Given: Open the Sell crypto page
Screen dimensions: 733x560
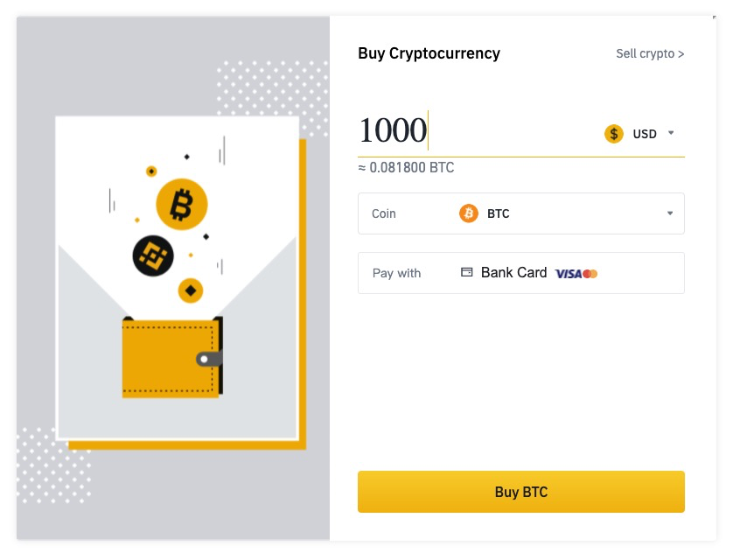Looking at the screenshot, I should 650,53.
